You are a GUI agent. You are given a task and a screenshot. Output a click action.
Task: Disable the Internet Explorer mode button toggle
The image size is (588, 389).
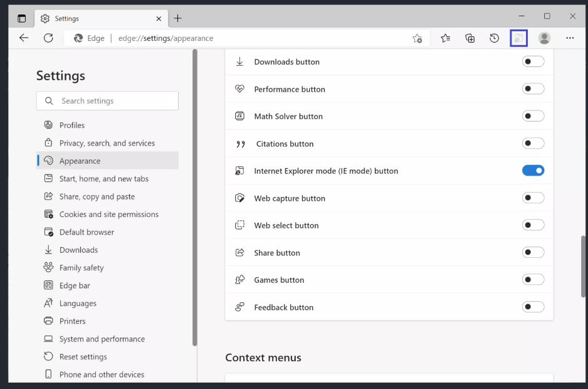(533, 171)
